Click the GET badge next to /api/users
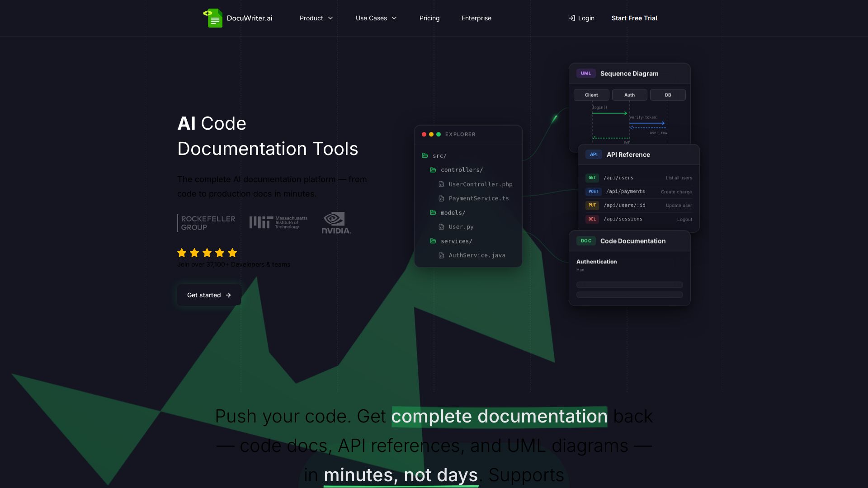The width and height of the screenshot is (868, 488). click(592, 178)
